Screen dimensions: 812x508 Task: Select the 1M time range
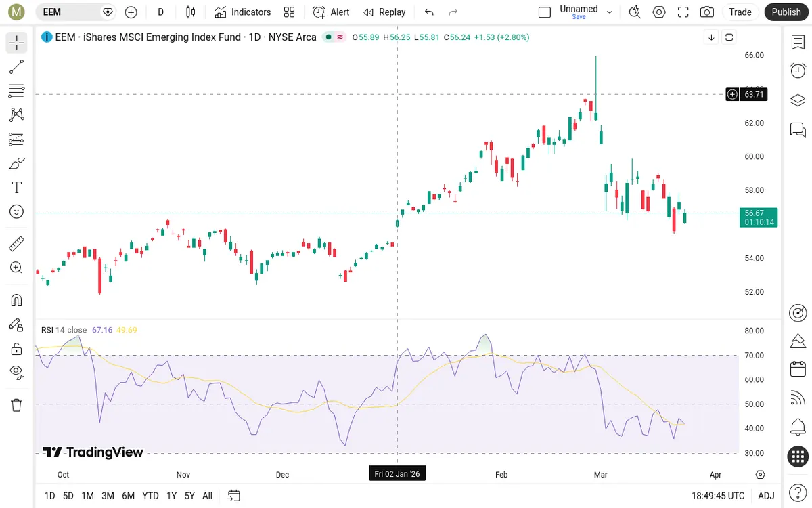[x=87, y=496]
